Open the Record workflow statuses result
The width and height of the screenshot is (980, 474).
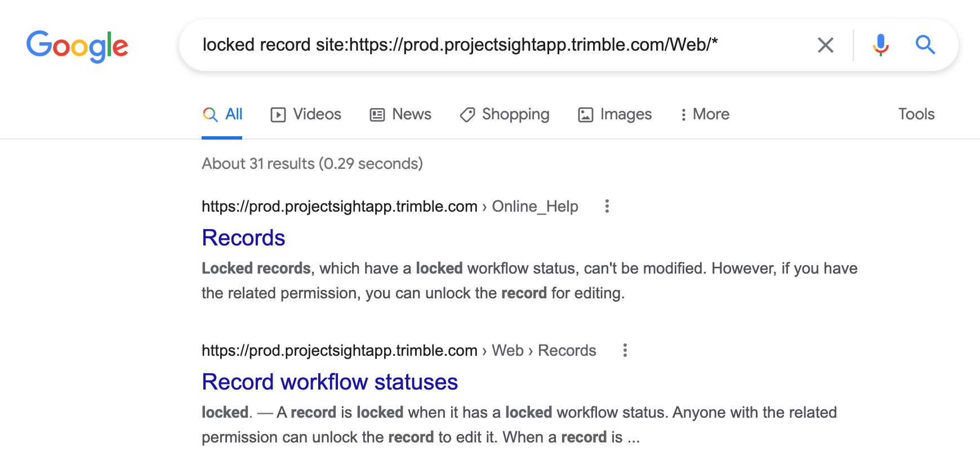tap(329, 382)
